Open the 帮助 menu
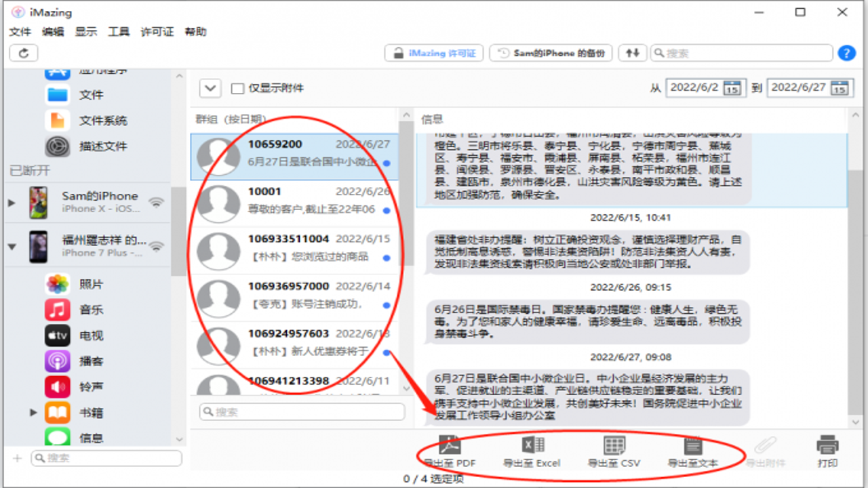The image size is (868, 488). 195,32
